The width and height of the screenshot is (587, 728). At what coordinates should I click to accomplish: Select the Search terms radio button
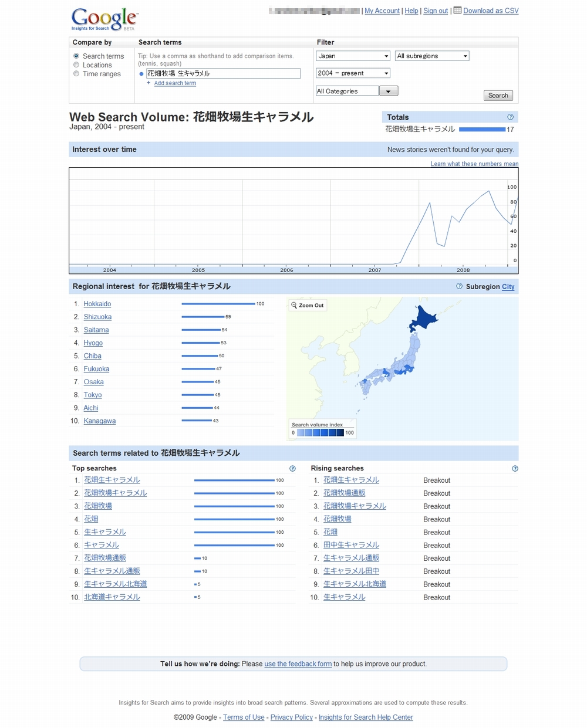pos(76,56)
